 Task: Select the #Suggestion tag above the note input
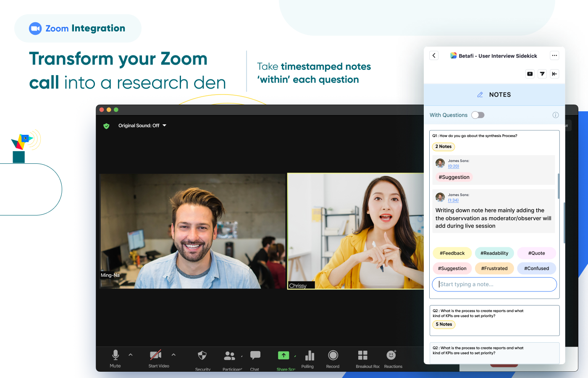click(452, 268)
